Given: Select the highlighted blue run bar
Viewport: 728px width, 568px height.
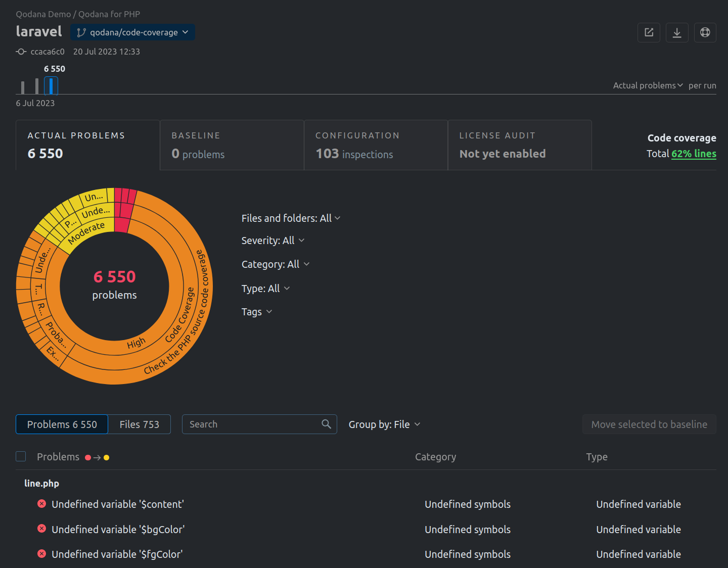Looking at the screenshot, I should [x=51, y=86].
